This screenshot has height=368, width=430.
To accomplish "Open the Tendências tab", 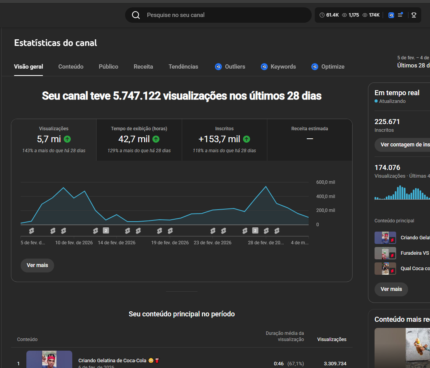I will coord(183,67).
